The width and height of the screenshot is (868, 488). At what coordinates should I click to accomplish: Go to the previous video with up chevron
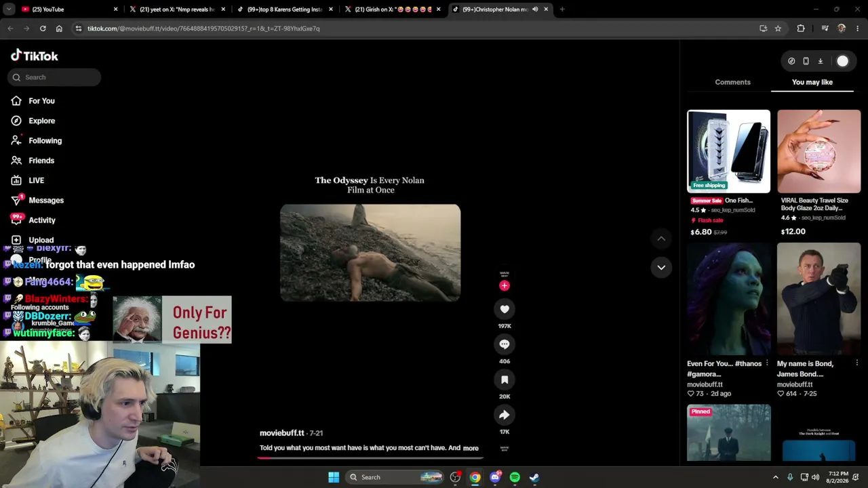tap(661, 239)
